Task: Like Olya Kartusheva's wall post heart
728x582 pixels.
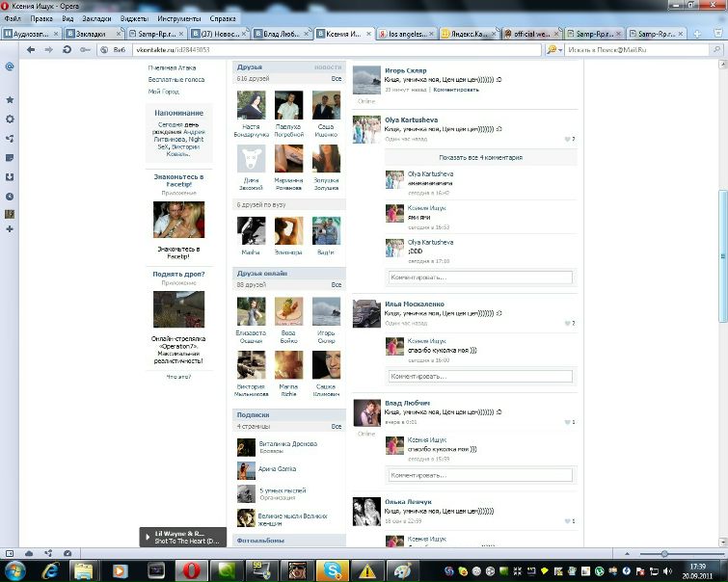Action: 567,140
